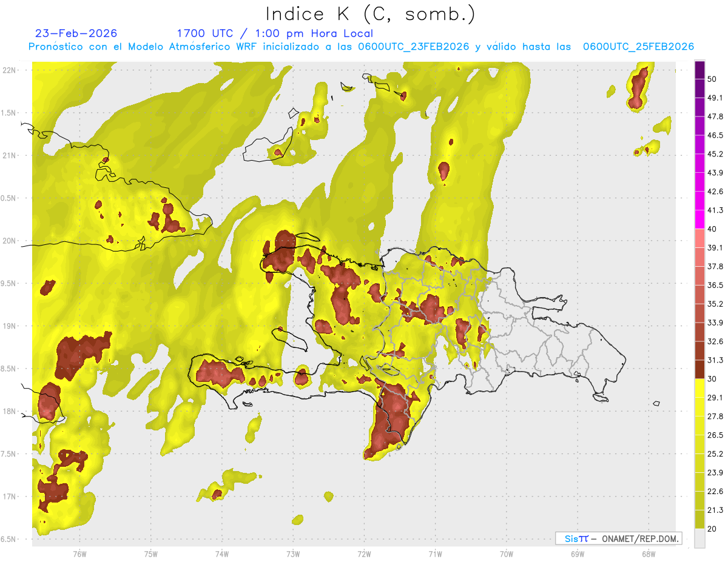
Task: Click the "76W" longitude label
Action: 79,554
